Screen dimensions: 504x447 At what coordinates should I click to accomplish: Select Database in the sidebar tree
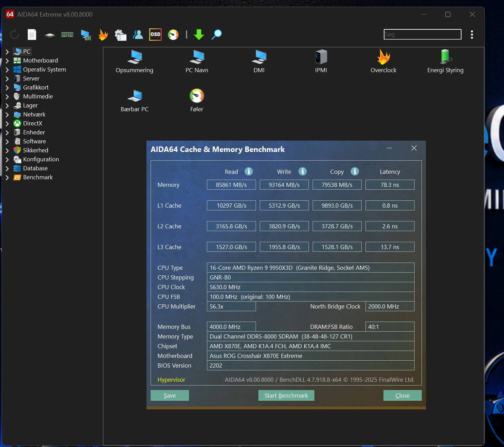tap(35, 168)
